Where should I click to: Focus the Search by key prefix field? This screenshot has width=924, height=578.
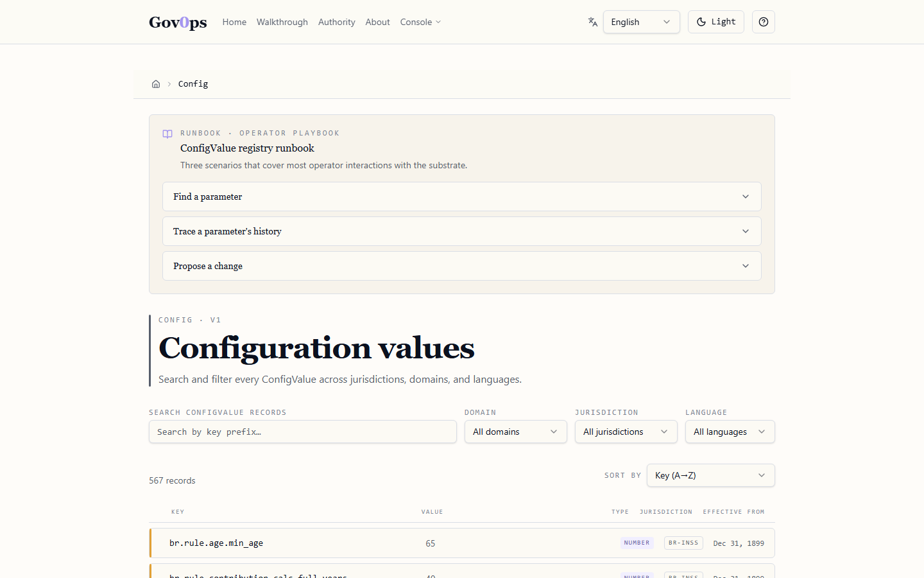pyautogui.click(x=303, y=432)
